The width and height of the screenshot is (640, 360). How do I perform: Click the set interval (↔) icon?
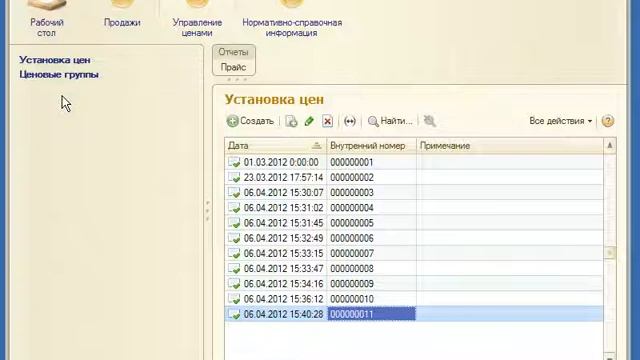[350, 121]
